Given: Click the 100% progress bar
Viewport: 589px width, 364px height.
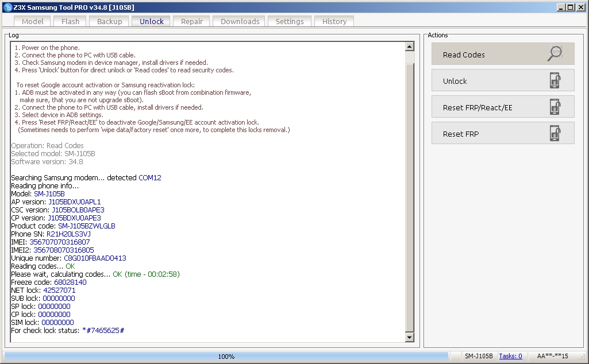Looking at the screenshot, I should [x=226, y=356].
